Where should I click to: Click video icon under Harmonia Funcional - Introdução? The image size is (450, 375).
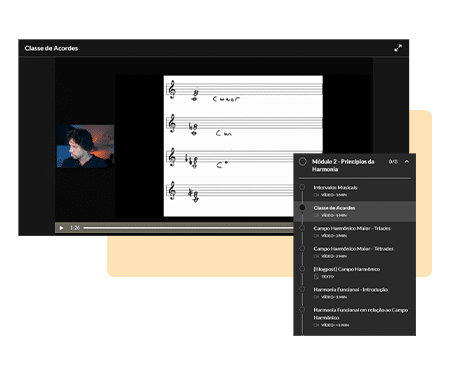pyautogui.click(x=316, y=297)
